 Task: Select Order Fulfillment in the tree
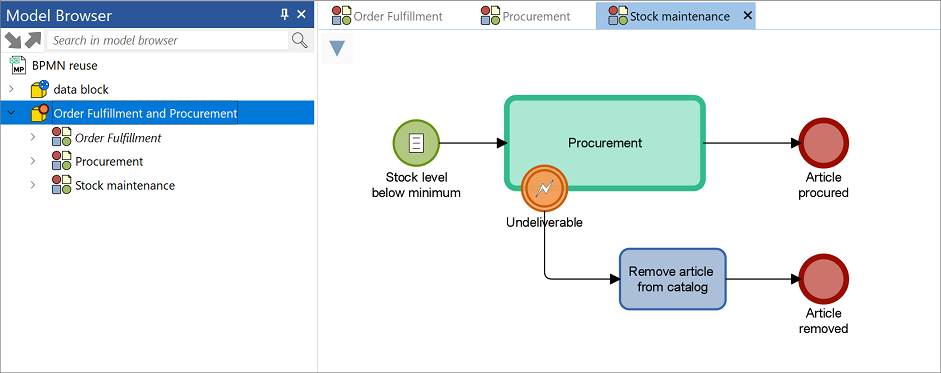[118, 137]
